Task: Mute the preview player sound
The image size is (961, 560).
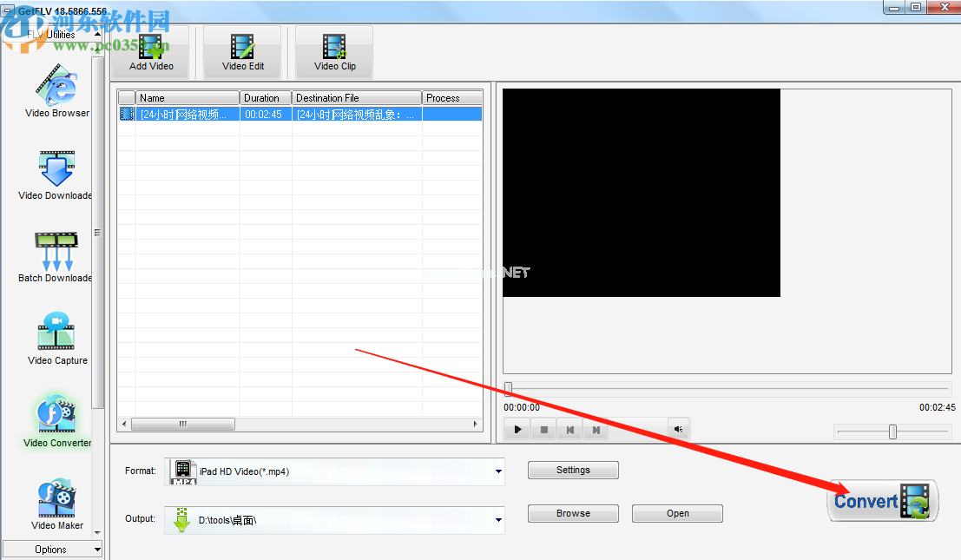Action: [679, 429]
